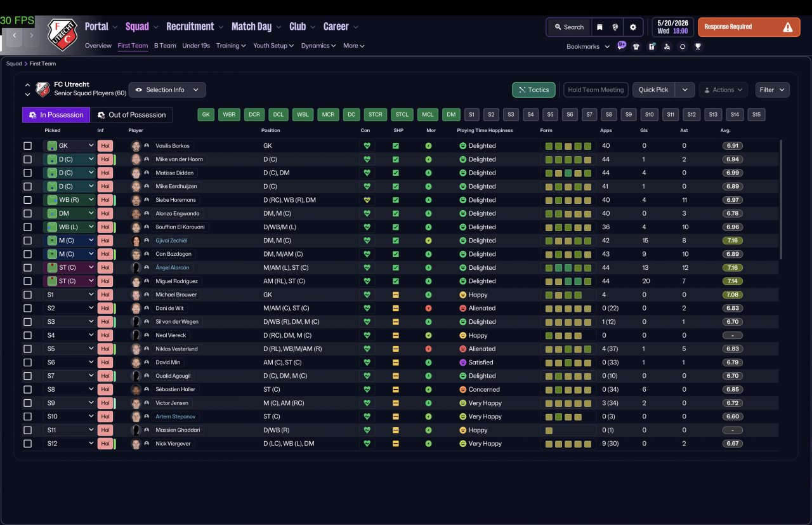
Task: Switch to the Under 19s tab
Action: [196, 46]
